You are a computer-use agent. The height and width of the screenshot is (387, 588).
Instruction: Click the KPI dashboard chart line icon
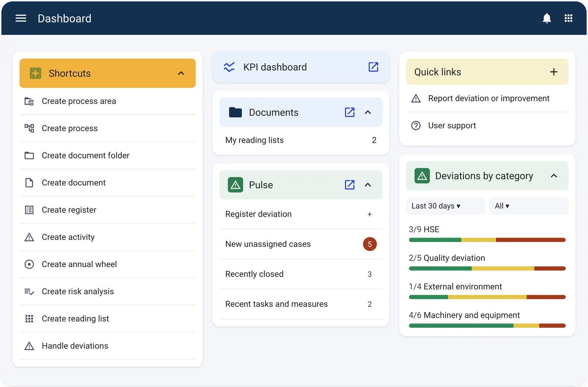229,67
